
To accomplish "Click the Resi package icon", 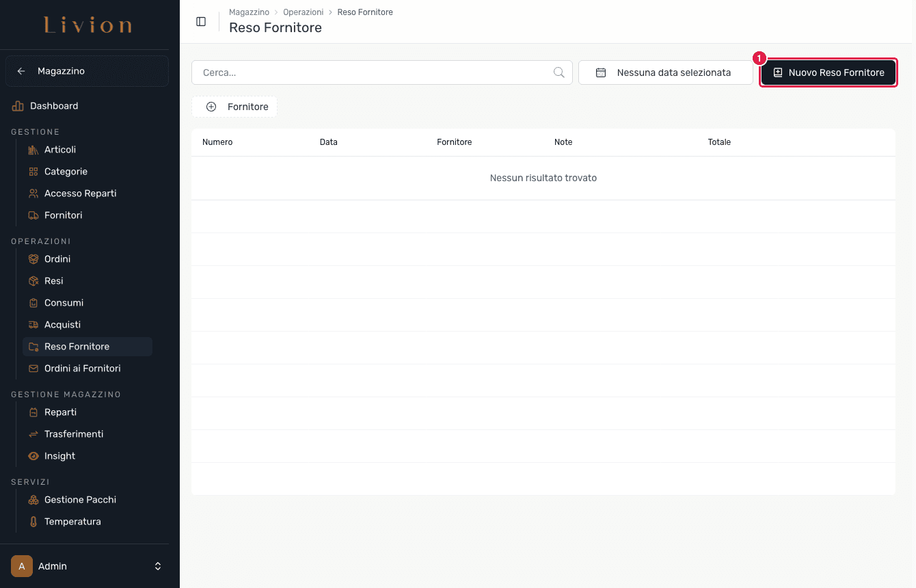I will 33,281.
